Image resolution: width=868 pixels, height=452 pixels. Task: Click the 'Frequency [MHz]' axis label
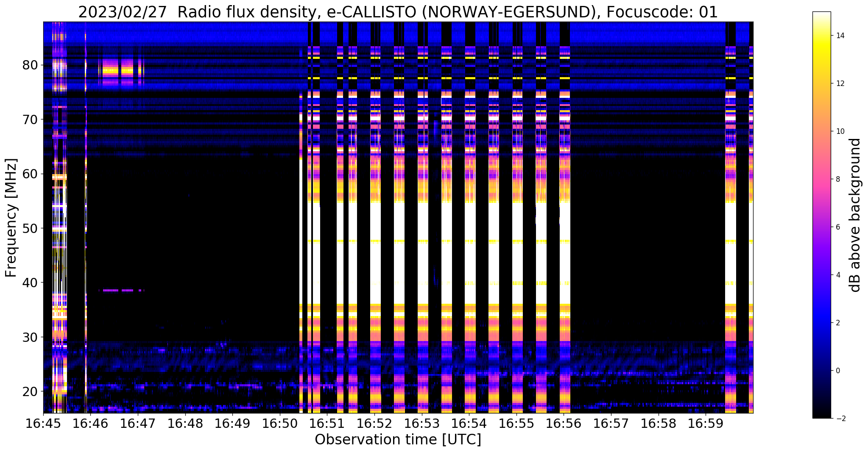click(x=11, y=218)
